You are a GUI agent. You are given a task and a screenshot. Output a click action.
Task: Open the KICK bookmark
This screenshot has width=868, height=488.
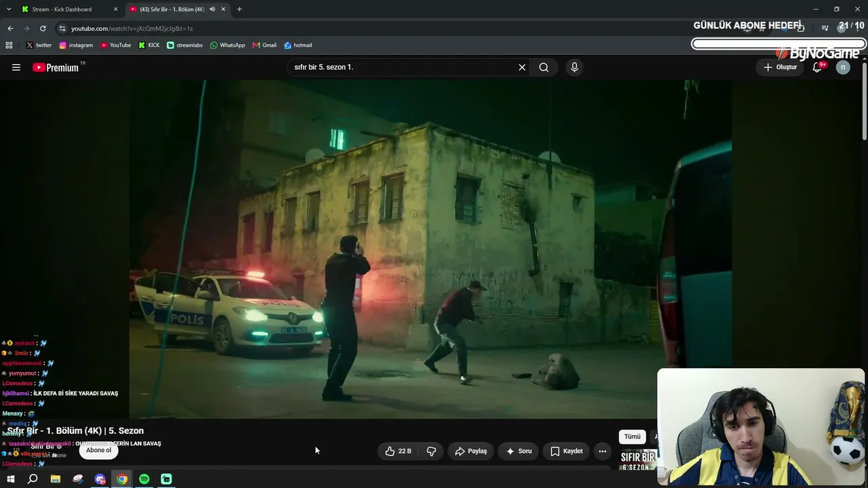149,45
